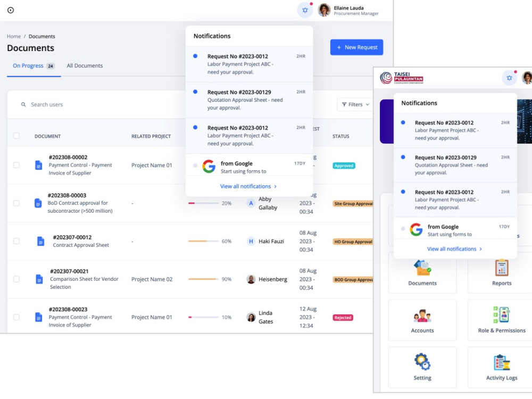Click Contract Approval Sheet document title
Viewport: 532px width, 399px height.
pyautogui.click(x=81, y=245)
